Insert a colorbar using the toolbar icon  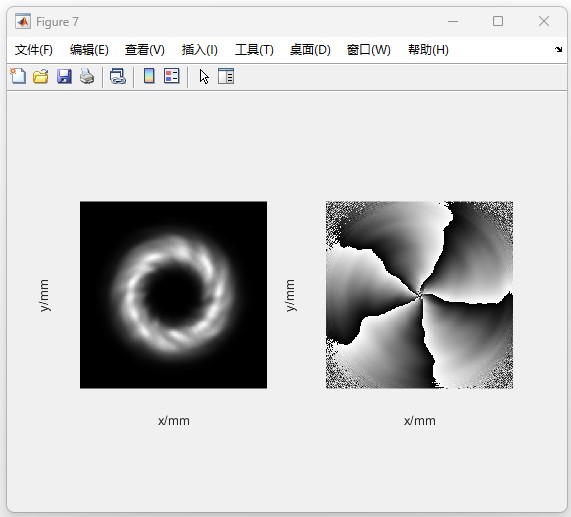tap(149, 76)
